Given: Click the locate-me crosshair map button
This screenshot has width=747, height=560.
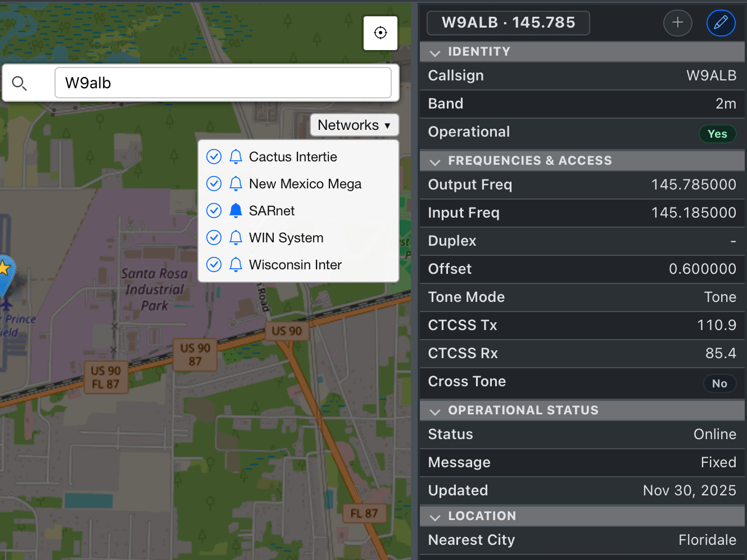Looking at the screenshot, I should [x=381, y=33].
